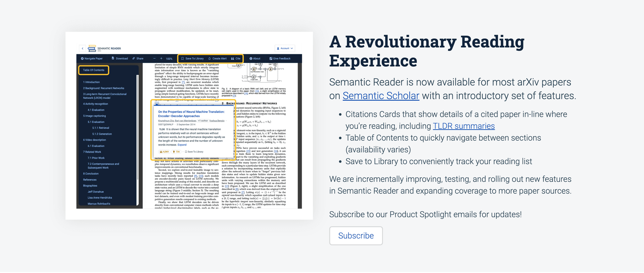Open Give Feedback pencil icon
This screenshot has width=644, height=273.
(x=271, y=58)
